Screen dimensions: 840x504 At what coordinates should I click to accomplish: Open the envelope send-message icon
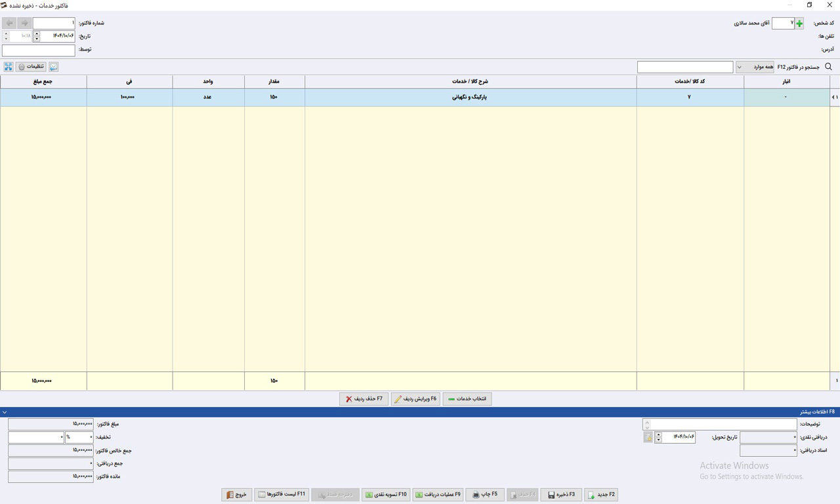54,67
